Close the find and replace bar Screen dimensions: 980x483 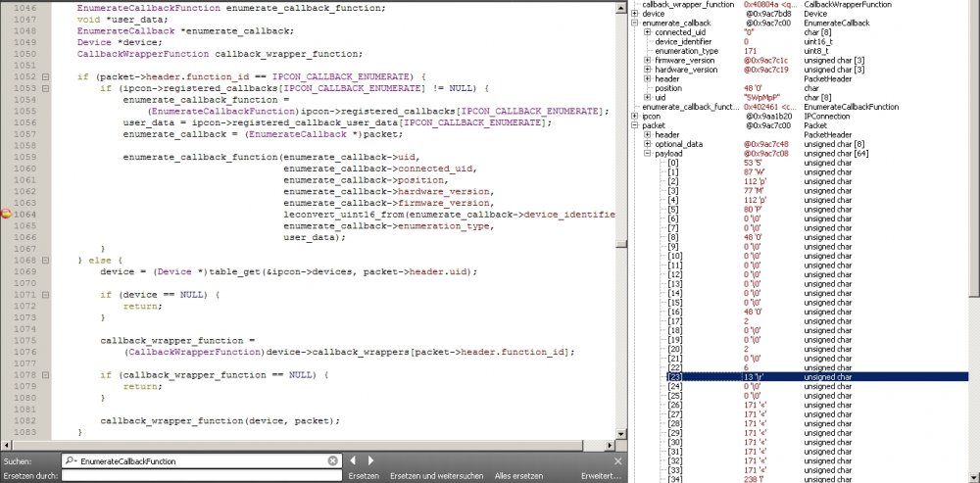pos(617,460)
